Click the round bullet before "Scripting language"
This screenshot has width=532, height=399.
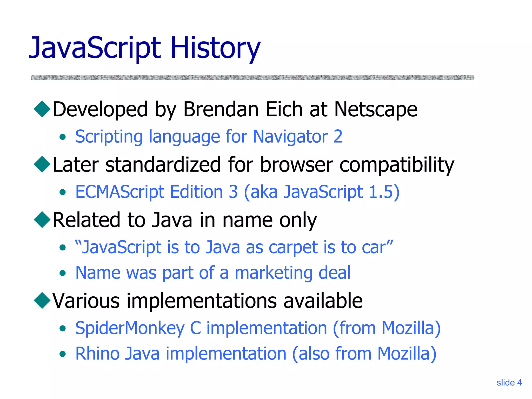coord(62,137)
